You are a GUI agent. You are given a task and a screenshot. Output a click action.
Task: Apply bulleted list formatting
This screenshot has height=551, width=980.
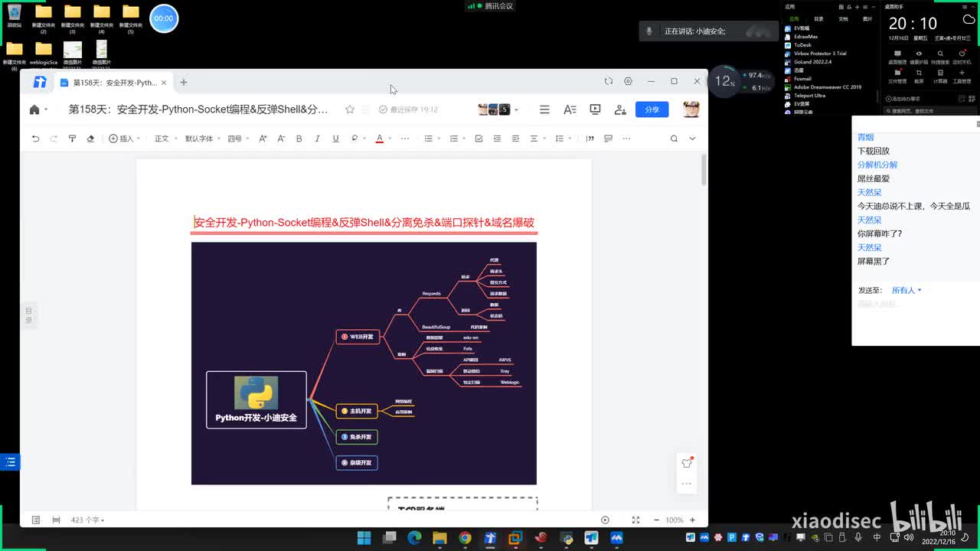pos(429,139)
